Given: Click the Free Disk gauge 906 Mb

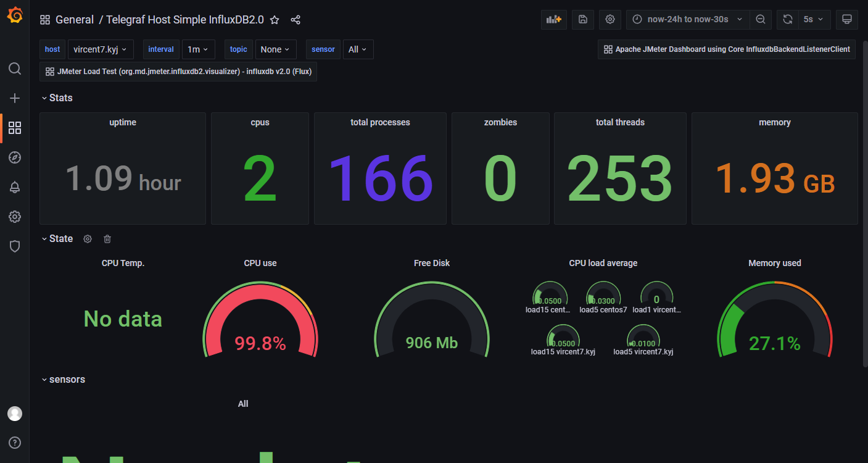Looking at the screenshot, I should pos(432,320).
